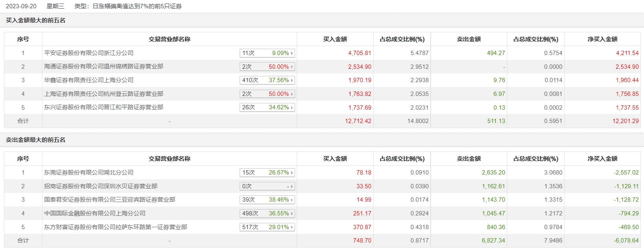The image size is (644, 250).
Task: Expand 海通证券's 2次 50.00% stats box
Action: 267,67
